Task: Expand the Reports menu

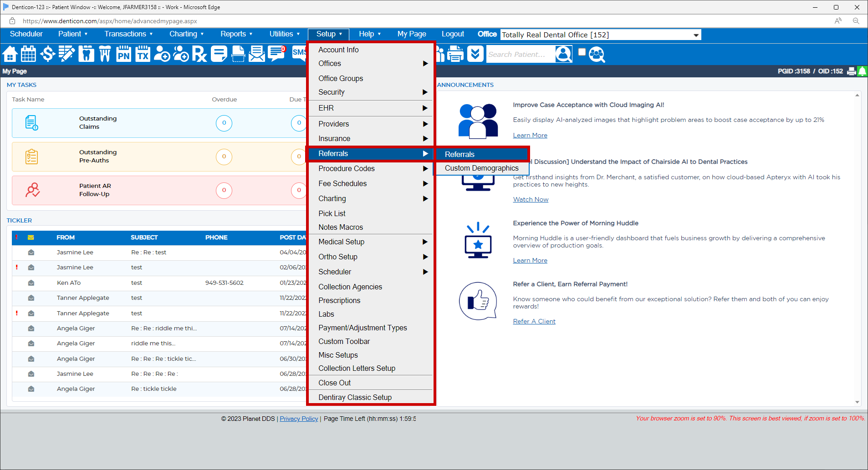Action: [236, 34]
